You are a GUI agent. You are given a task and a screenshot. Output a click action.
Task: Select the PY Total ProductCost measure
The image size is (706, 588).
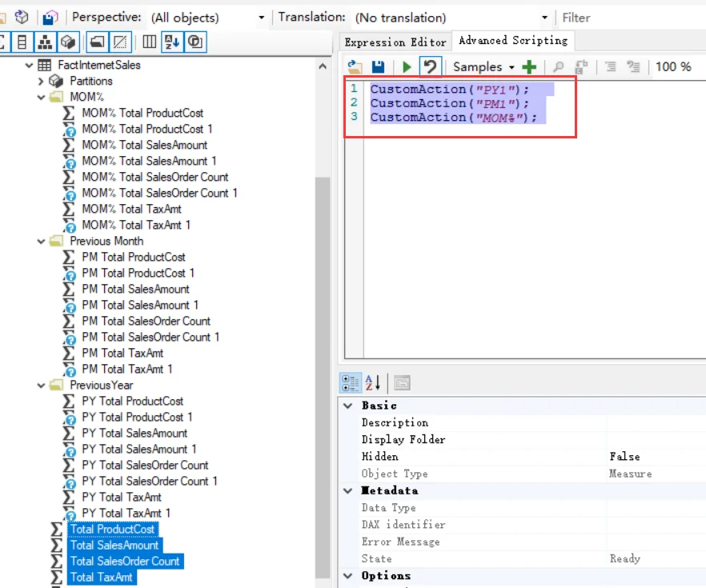point(132,402)
